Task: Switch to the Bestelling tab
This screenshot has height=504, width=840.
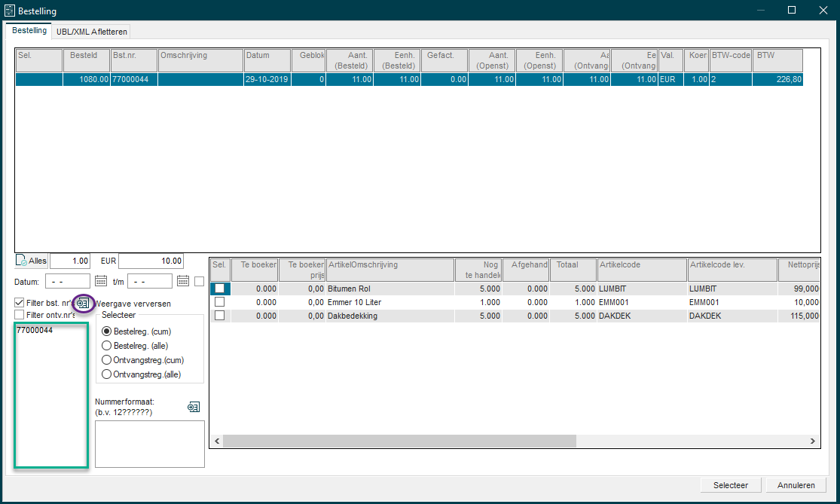Action: 29,31
